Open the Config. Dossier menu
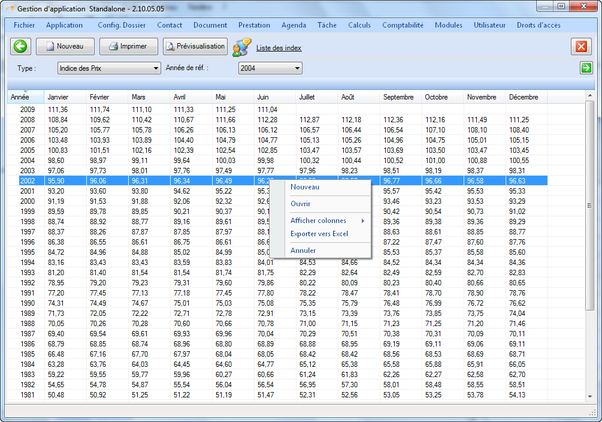The height and width of the screenshot is (422, 602). tap(122, 23)
